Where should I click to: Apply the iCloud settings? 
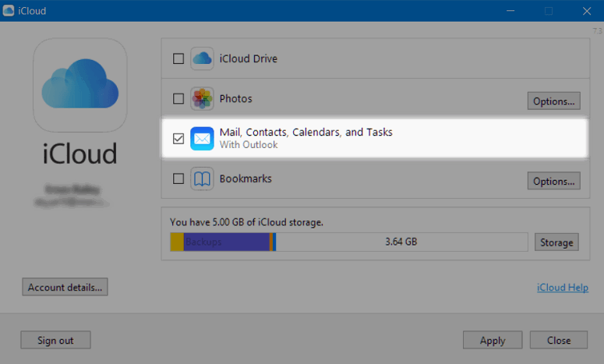click(x=493, y=340)
